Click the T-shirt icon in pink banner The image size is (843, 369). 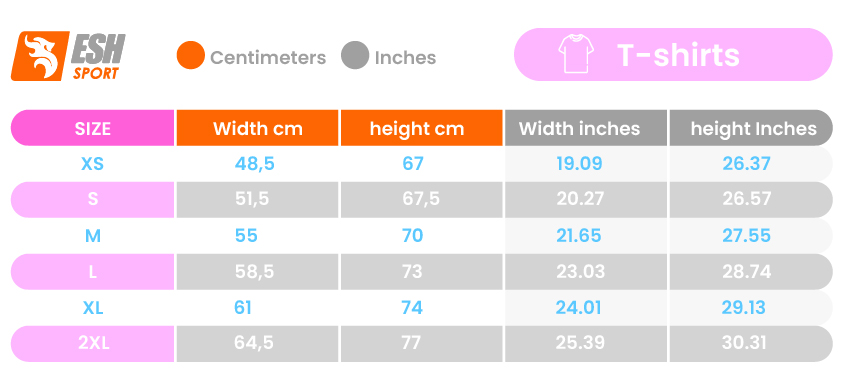coord(576,53)
